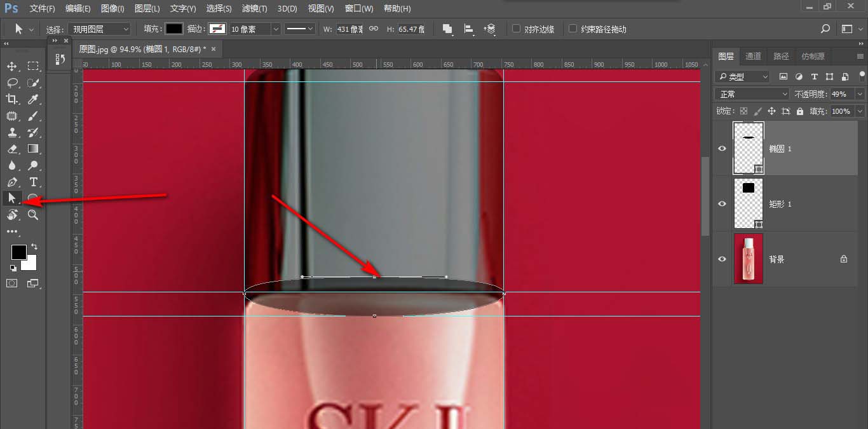Change the screen mode
The image size is (868, 429).
coord(33,283)
